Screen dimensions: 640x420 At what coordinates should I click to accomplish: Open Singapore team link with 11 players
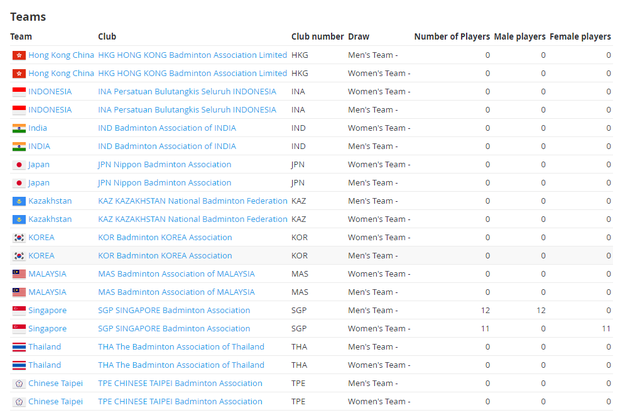coord(47,329)
